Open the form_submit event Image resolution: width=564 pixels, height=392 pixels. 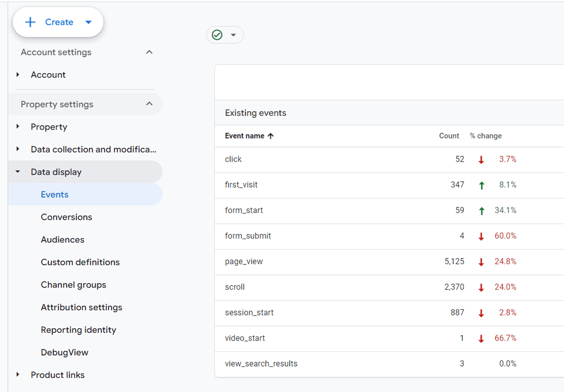point(248,236)
